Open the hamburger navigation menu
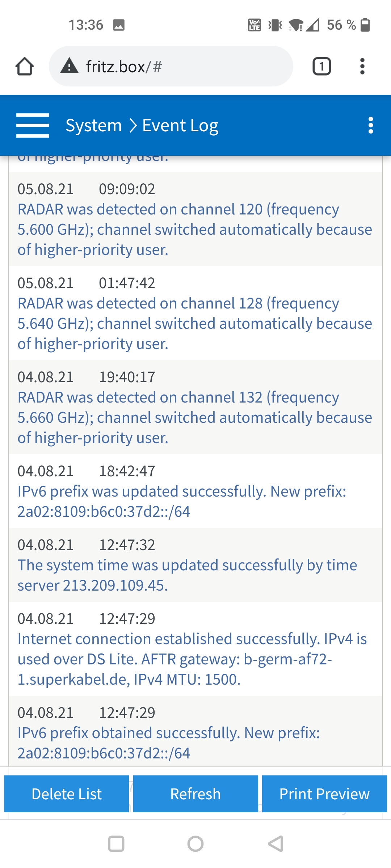The height and width of the screenshot is (868, 391). click(33, 125)
